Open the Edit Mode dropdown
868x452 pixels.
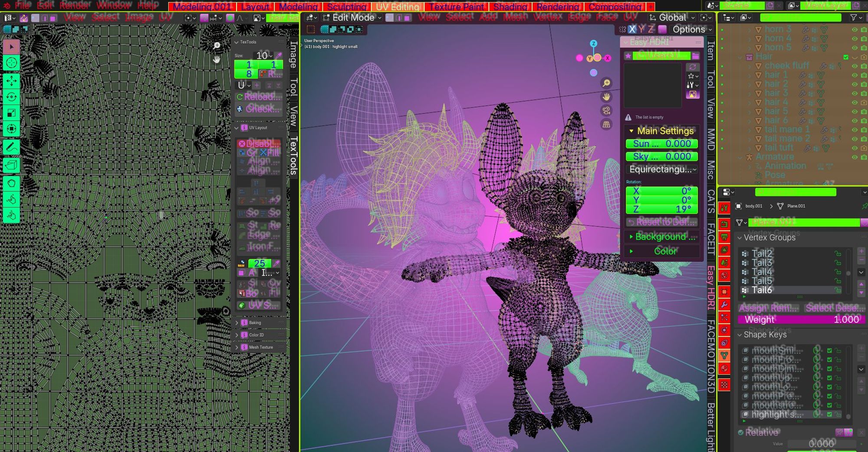[352, 17]
